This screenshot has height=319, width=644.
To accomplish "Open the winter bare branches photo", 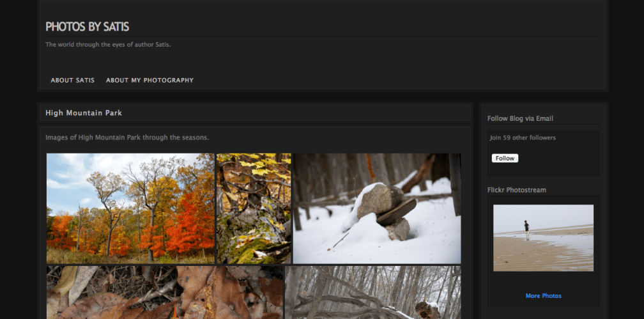I will pyautogui.click(x=373, y=292).
